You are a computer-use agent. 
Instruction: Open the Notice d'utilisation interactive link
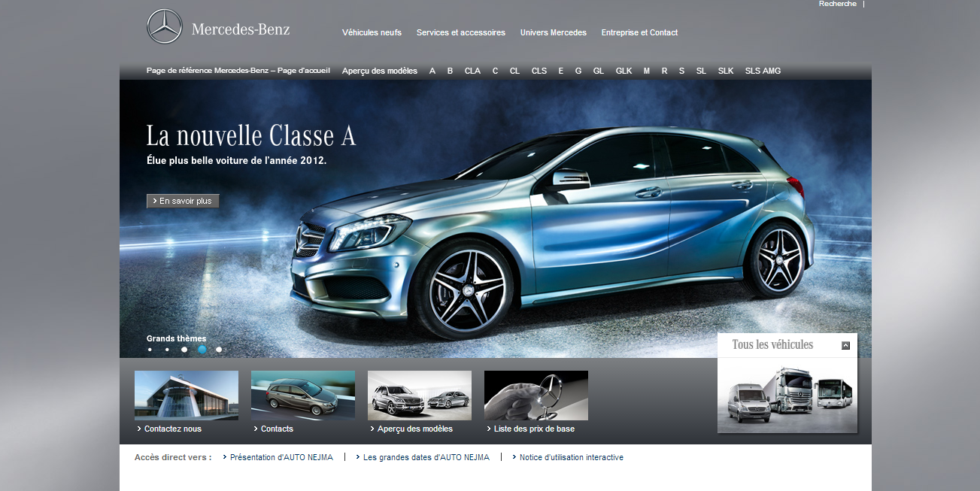pyautogui.click(x=572, y=457)
